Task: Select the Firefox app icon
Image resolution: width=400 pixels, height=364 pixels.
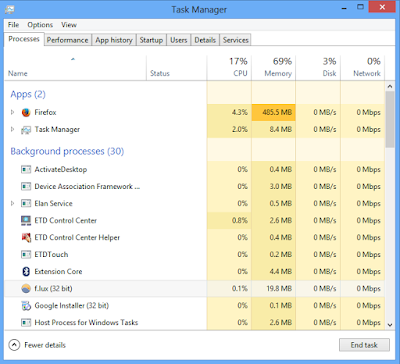Action: [x=26, y=112]
